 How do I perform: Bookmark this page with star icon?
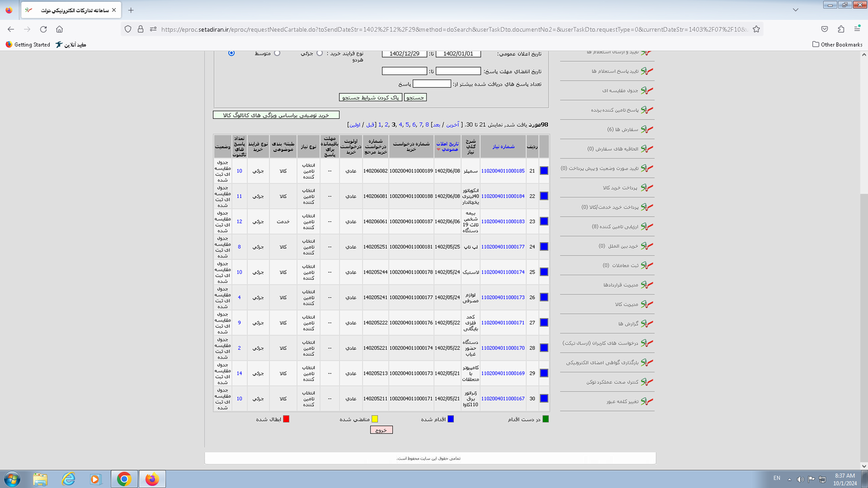tap(756, 29)
